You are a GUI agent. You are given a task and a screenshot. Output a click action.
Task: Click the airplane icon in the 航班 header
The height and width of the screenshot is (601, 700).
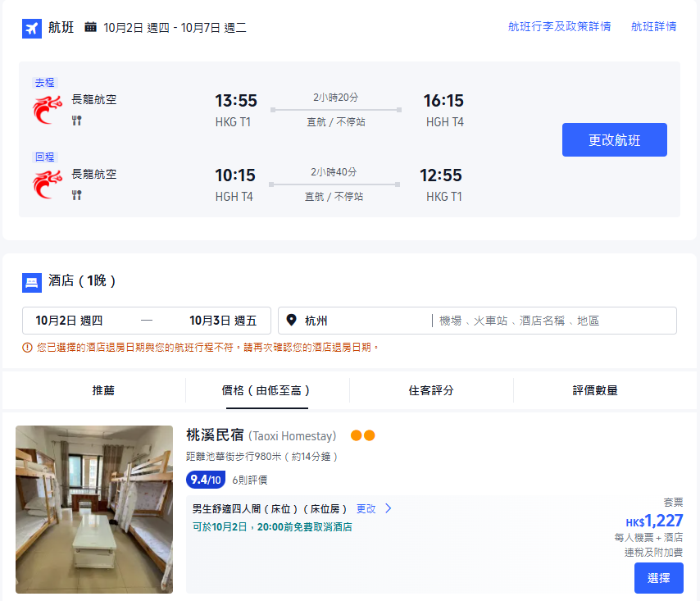point(32,28)
